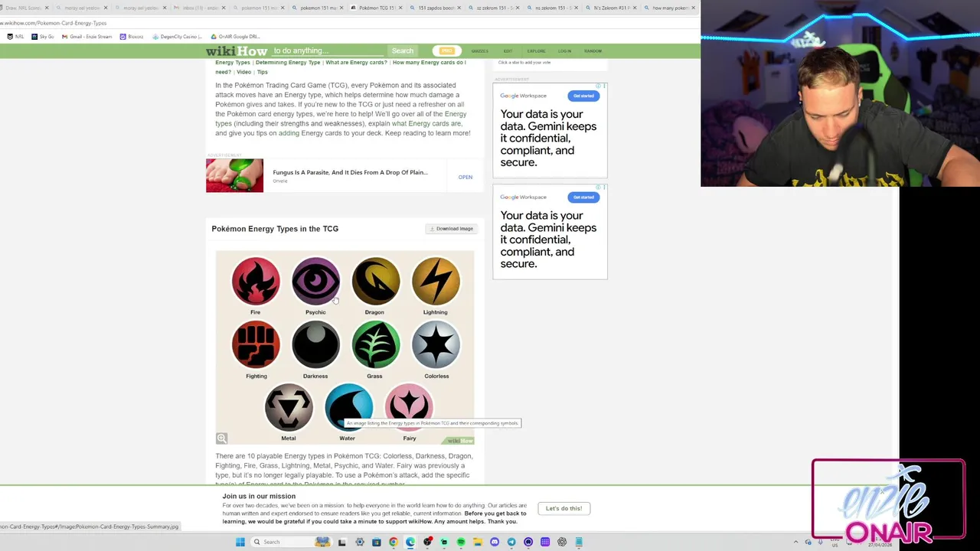Click the browser address bar URL

pos(54,23)
